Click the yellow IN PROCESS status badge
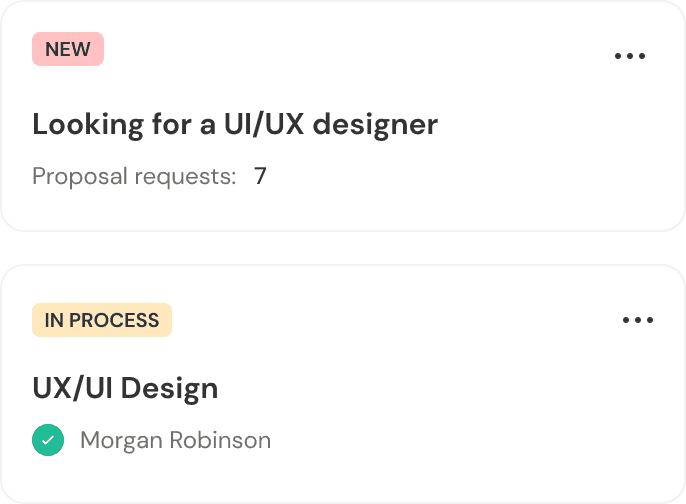Screen dimensions: 686x504 point(102,321)
